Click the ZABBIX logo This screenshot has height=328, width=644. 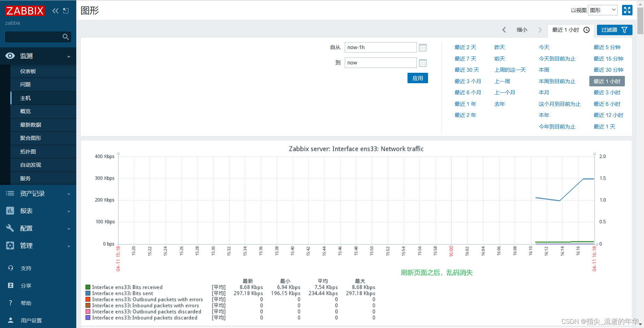tap(25, 11)
